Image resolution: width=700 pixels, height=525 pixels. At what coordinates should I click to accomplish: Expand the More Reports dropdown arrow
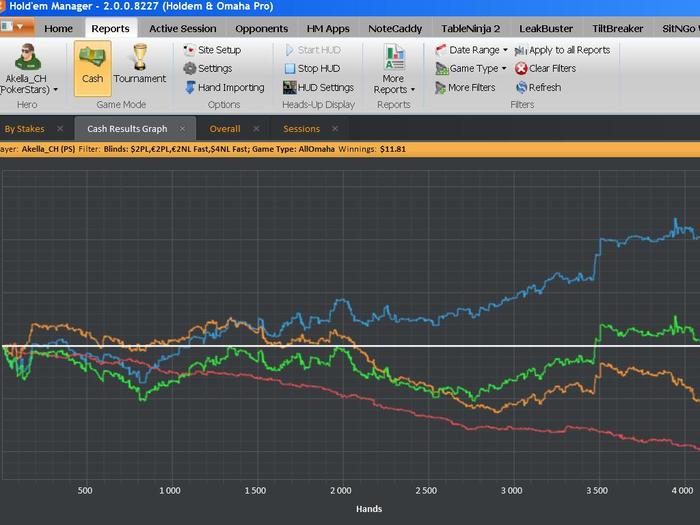pos(413,90)
